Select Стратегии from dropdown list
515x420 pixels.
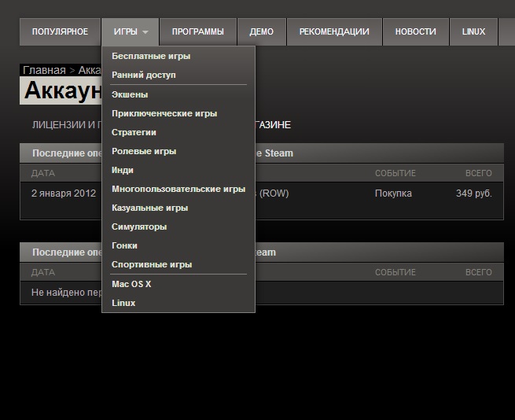pos(134,133)
